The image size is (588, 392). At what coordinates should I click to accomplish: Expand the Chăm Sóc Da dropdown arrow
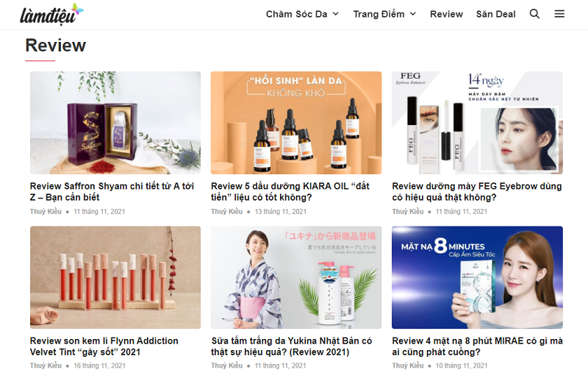click(336, 14)
